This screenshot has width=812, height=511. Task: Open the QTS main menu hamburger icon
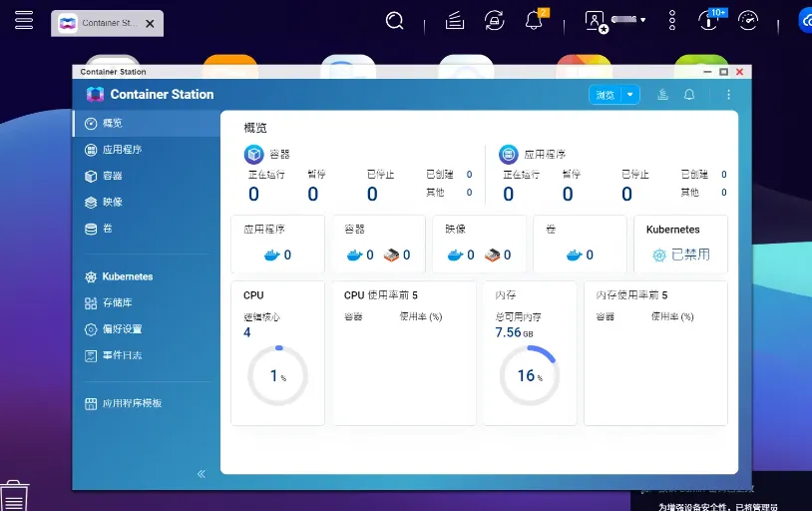point(24,20)
